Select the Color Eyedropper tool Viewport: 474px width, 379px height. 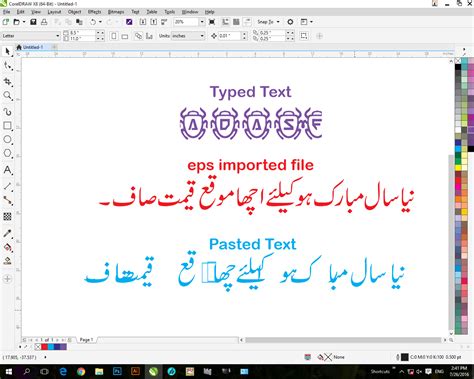pyautogui.click(x=7, y=233)
